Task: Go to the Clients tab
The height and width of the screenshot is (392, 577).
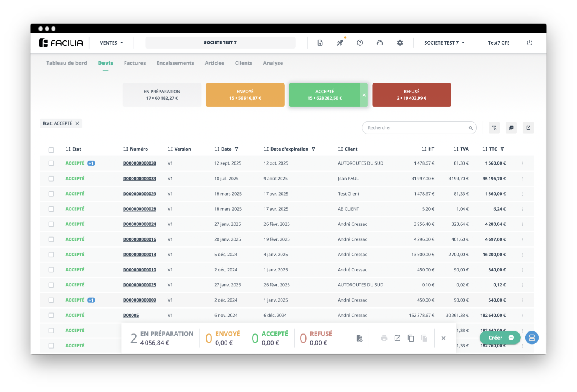Action: pyautogui.click(x=243, y=63)
